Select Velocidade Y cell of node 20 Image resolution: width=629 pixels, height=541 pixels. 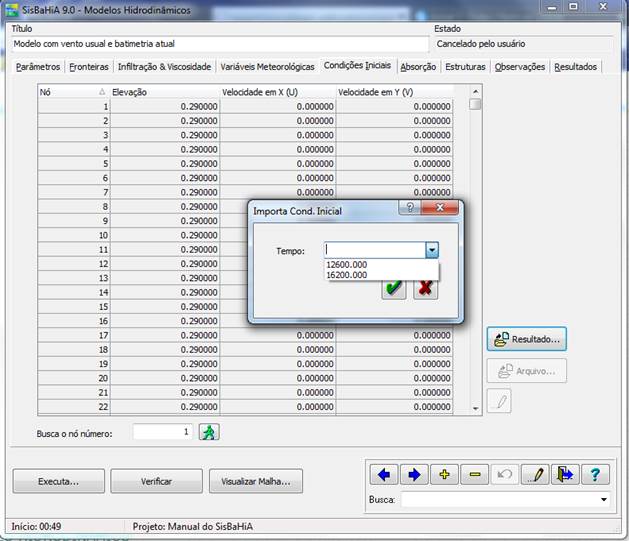point(395,378)
